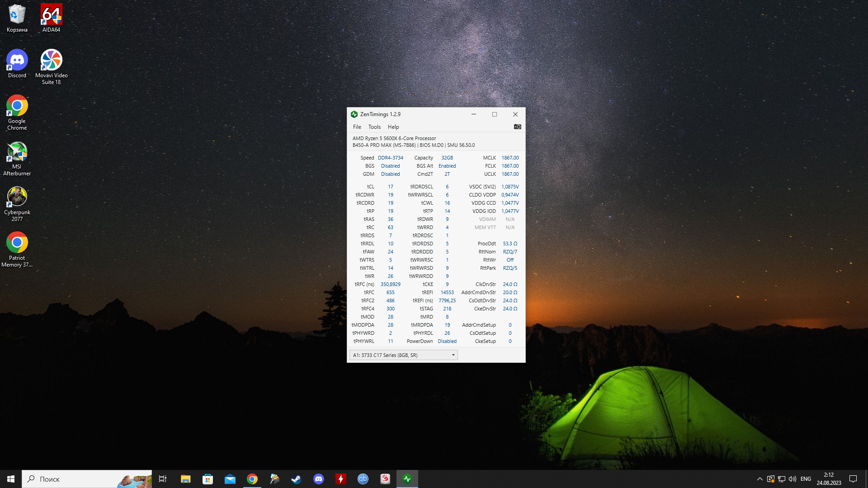This screenshot has width=868, height=488.
Task: Click ENG language indicator
Action: click(x=806, y=479)
